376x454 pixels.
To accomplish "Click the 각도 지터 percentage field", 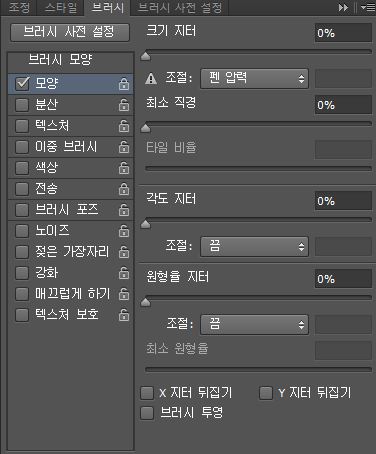I will click(x=343, y=201).
